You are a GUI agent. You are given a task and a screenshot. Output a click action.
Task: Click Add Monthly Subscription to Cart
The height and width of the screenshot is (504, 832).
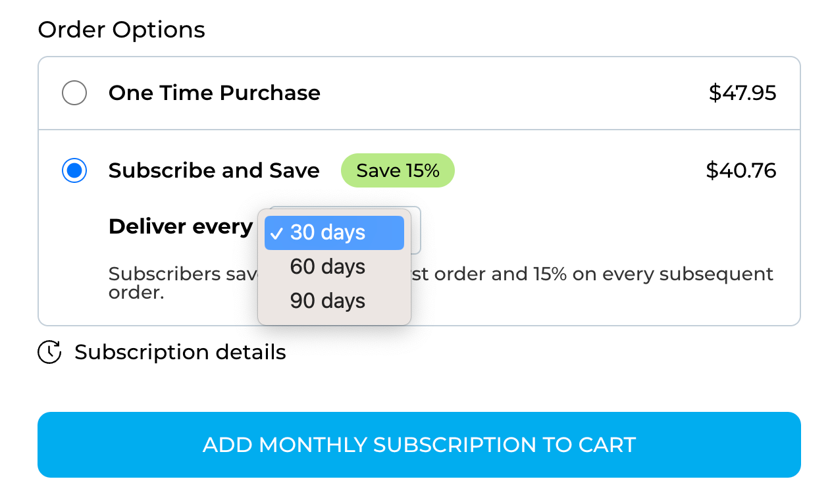(419, 445)
